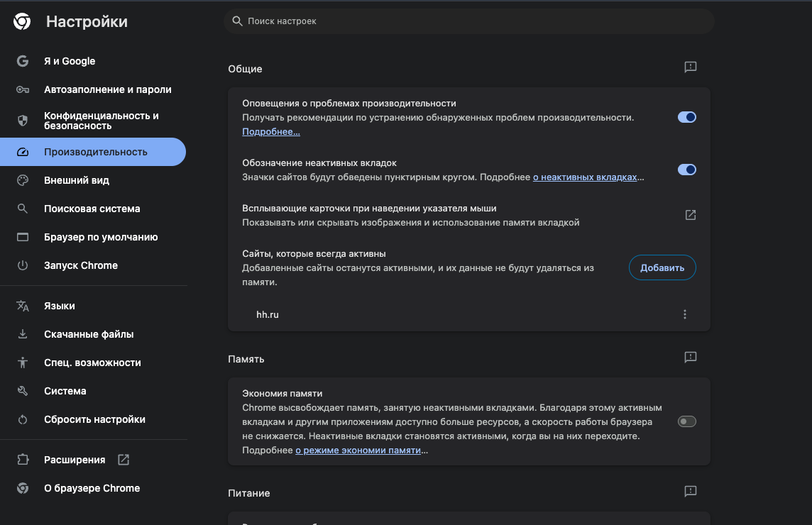Disable 'Оповещения о проблемах производительности'
The height and width of the screenshot is (525, 812).
tap(686, 117)
